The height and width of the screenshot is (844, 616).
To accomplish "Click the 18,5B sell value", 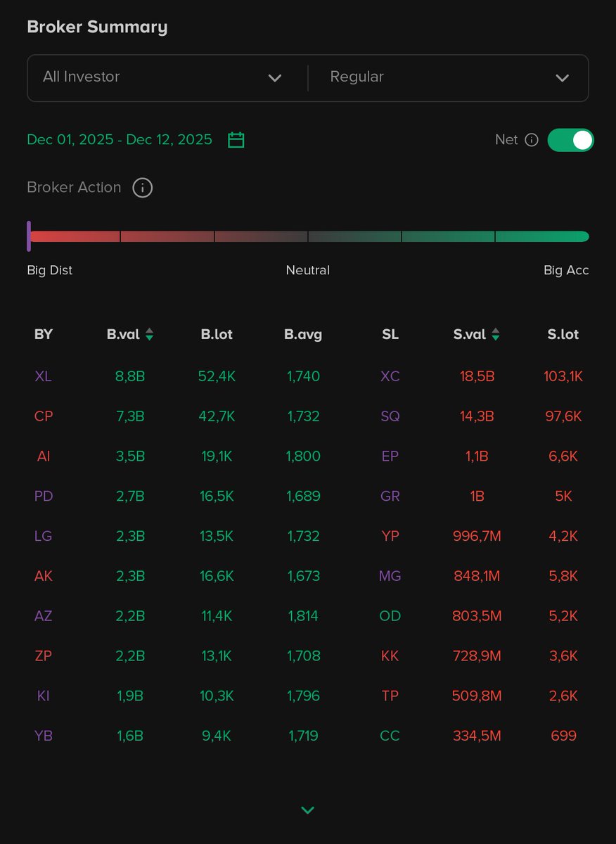I will coord(477,376).
